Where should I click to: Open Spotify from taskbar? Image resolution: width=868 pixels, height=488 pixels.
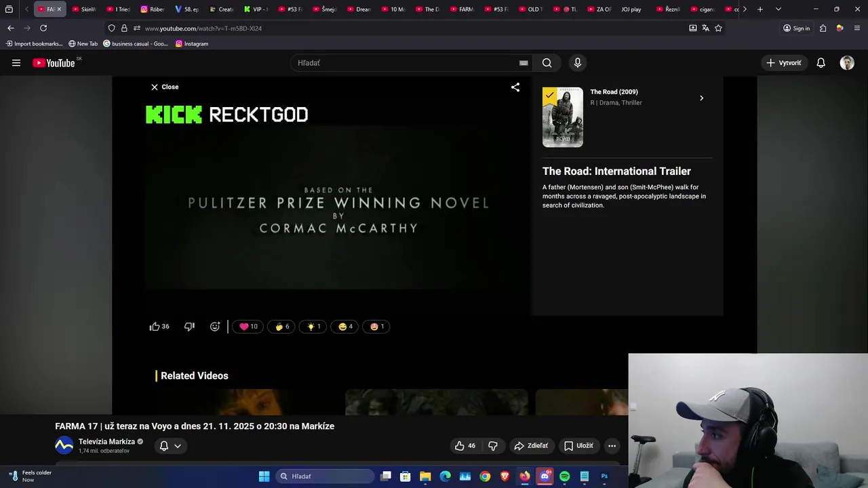click(565, 476)
